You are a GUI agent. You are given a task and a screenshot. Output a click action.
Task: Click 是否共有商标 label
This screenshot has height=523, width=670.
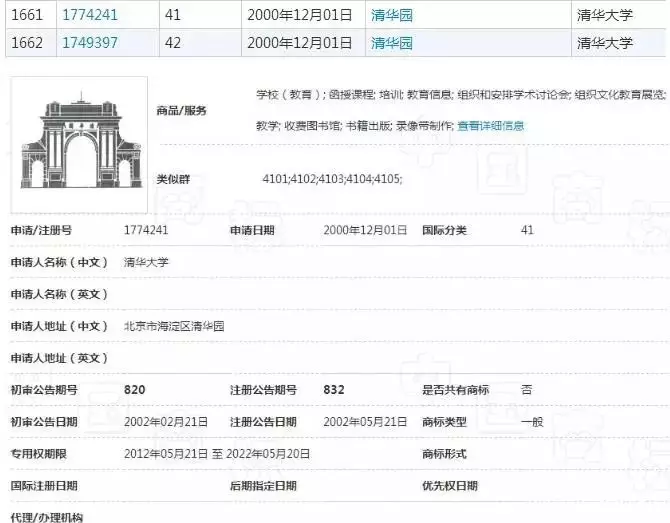455,390
